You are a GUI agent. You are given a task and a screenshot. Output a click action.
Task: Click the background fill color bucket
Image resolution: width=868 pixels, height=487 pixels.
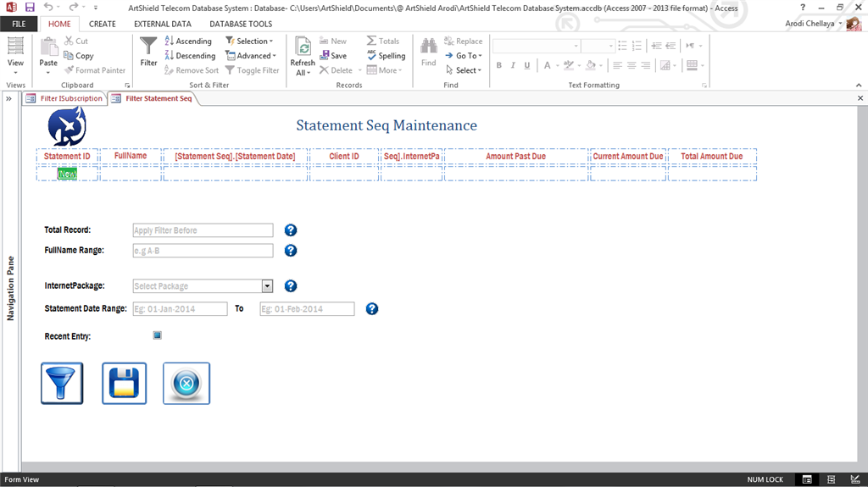[591, 65]
